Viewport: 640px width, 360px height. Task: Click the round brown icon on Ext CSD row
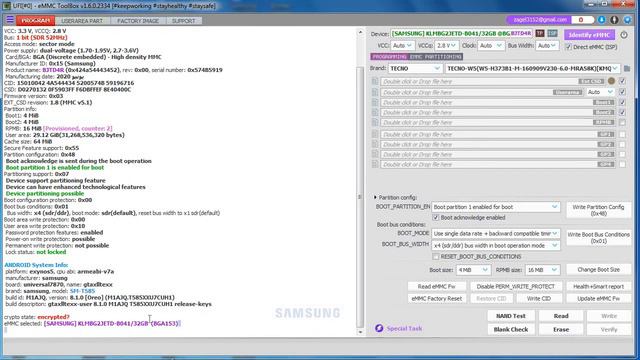(x=611, y=81)
